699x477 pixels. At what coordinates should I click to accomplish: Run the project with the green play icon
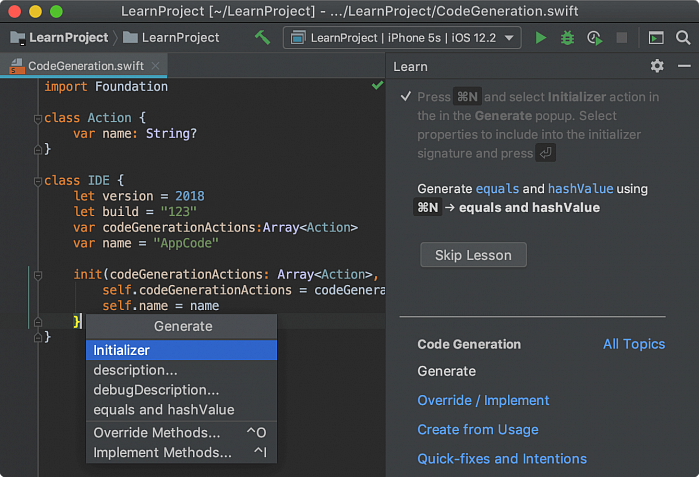click(541, 38)
